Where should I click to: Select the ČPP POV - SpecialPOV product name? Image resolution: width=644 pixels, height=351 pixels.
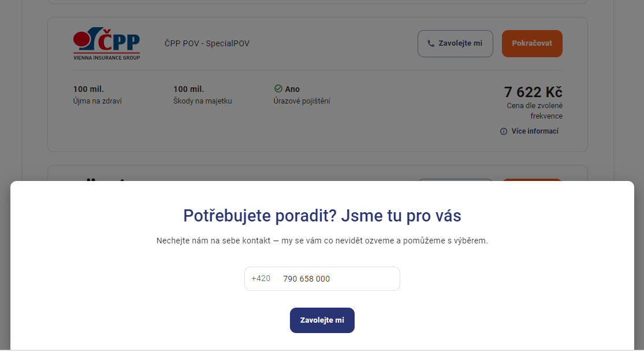point(207,43)
